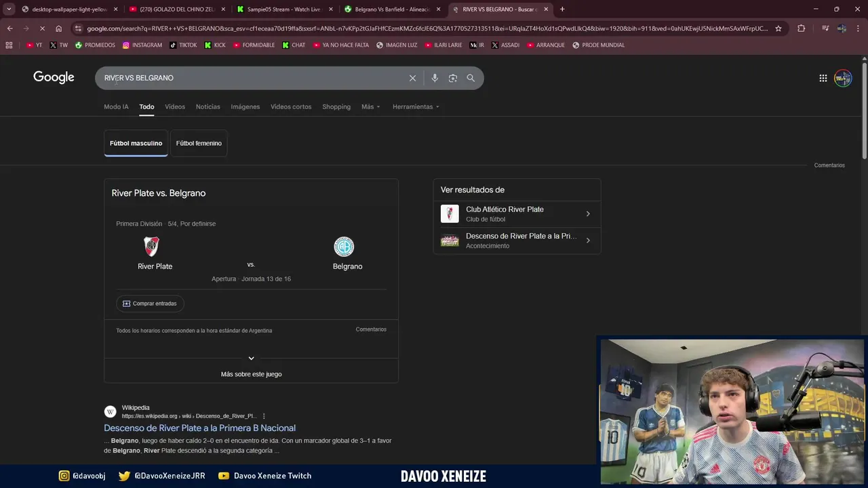868x488 pixels.
Task: Open the Google account avatar
Action: click(x=843, y=78)
